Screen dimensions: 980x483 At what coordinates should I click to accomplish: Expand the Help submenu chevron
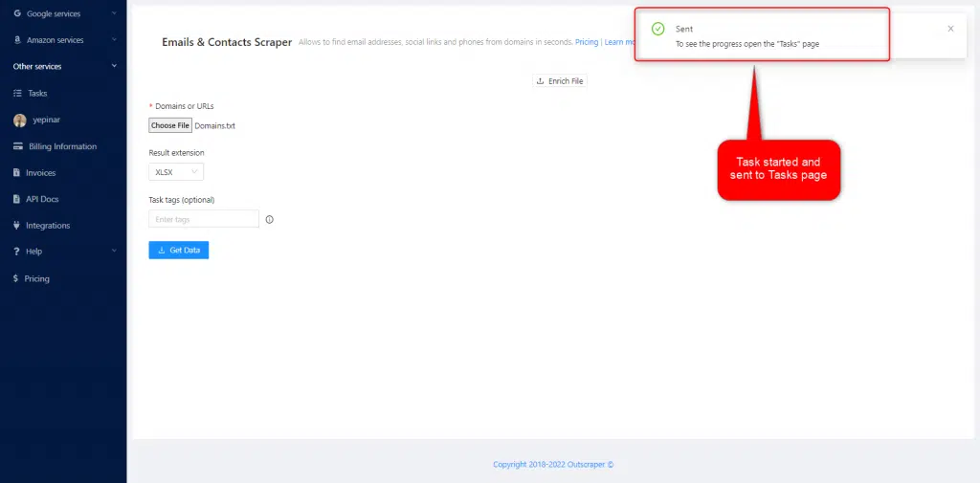pyautogui.click(x=114, y=252)
